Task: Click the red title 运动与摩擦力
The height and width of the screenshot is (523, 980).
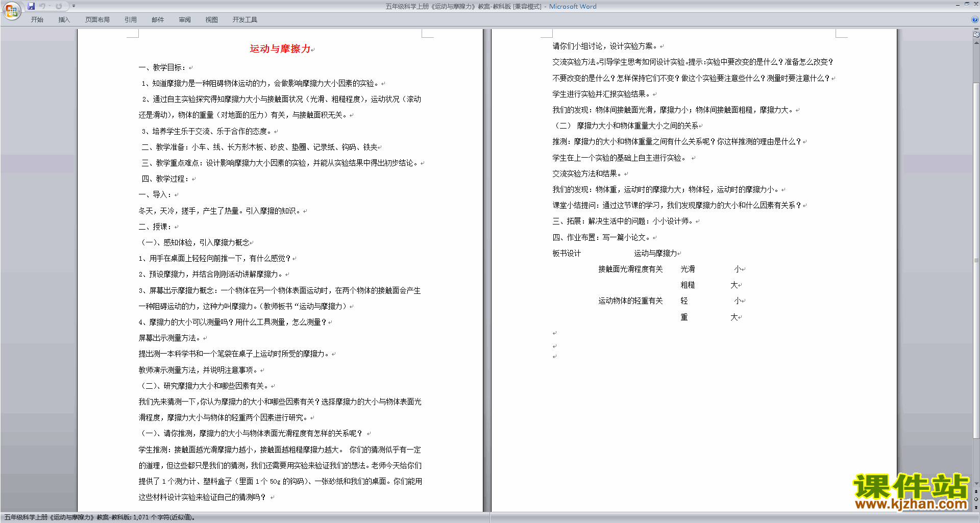Action: [280, 49]
